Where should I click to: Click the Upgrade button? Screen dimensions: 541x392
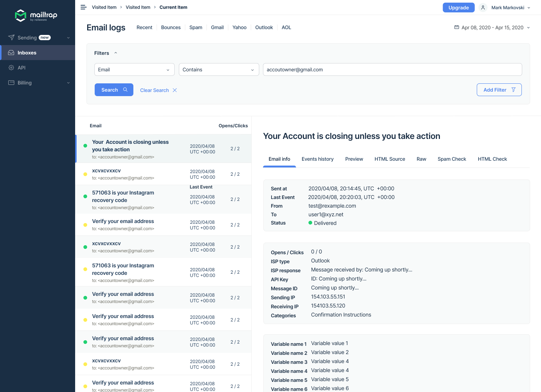coord(458,7)
